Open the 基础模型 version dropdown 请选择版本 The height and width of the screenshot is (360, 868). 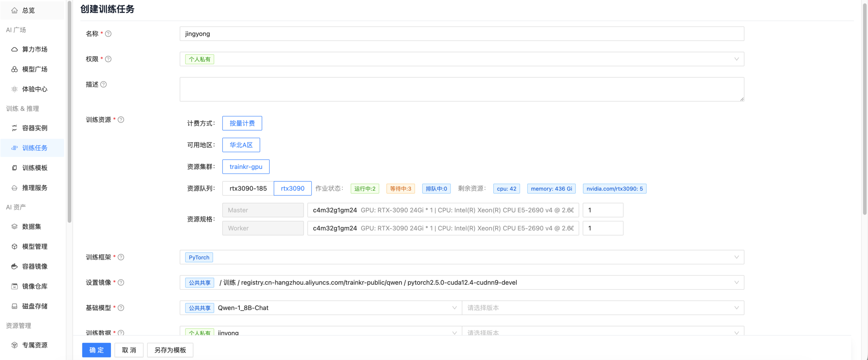coord(603,308)
